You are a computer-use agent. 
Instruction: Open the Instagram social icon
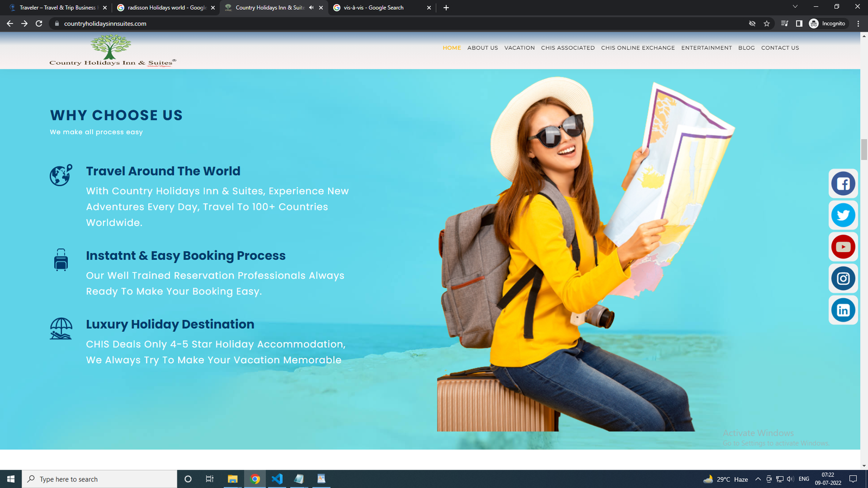(843, 279)
